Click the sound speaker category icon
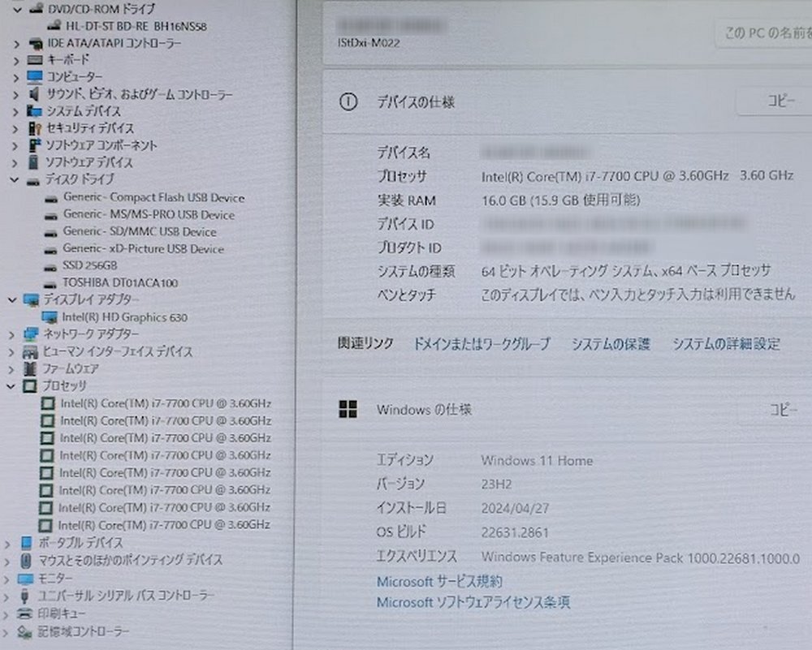Screen dimensions: 812x650 point(34,94)
